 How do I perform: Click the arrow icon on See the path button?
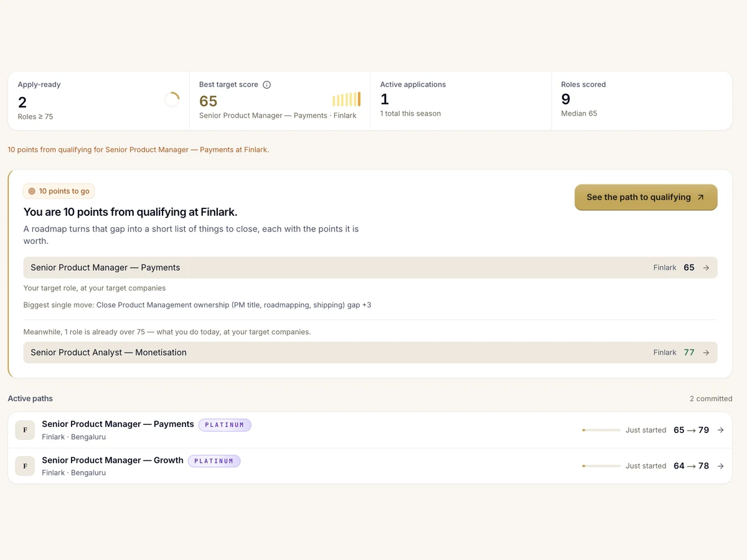tap(700, 197)
